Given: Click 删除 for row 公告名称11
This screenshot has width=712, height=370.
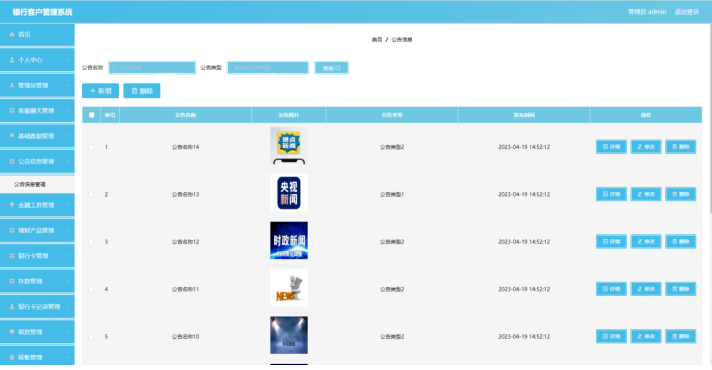Looking at the screenshot, I should click(x=681, y=289).
